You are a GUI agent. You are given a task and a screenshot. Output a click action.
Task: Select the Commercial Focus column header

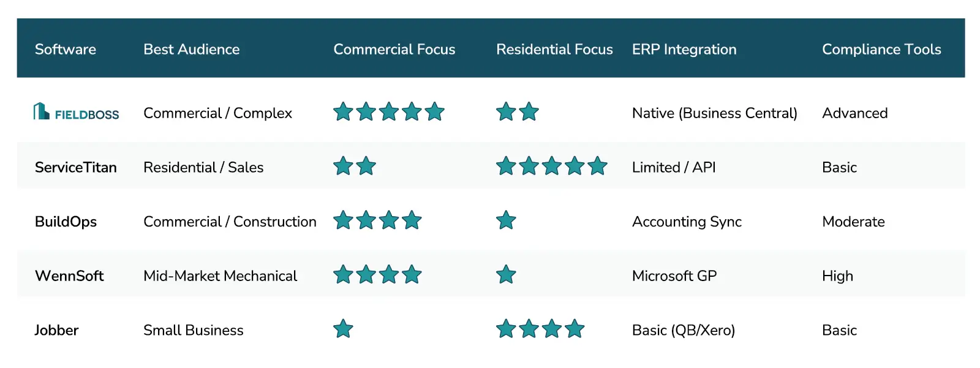coord(394,50)
